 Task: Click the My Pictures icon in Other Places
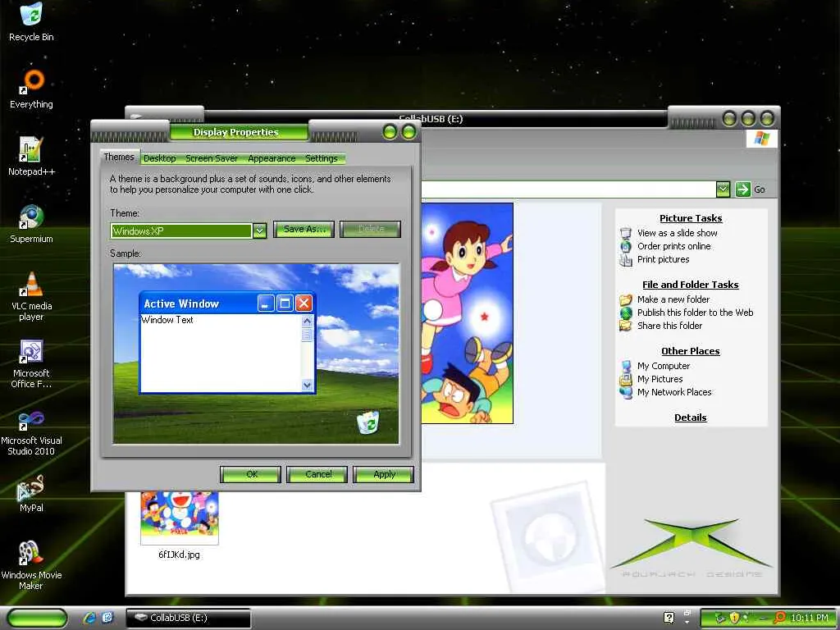625,379
